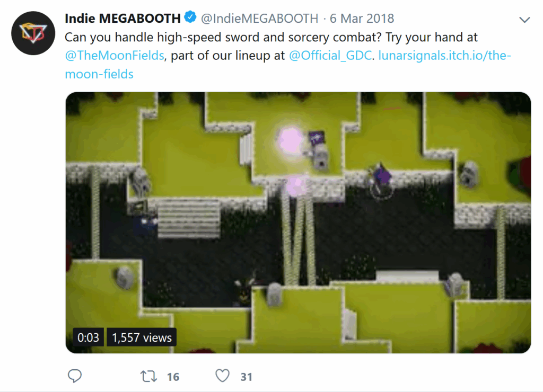Expand the tweet options chevron

point(524,20)
